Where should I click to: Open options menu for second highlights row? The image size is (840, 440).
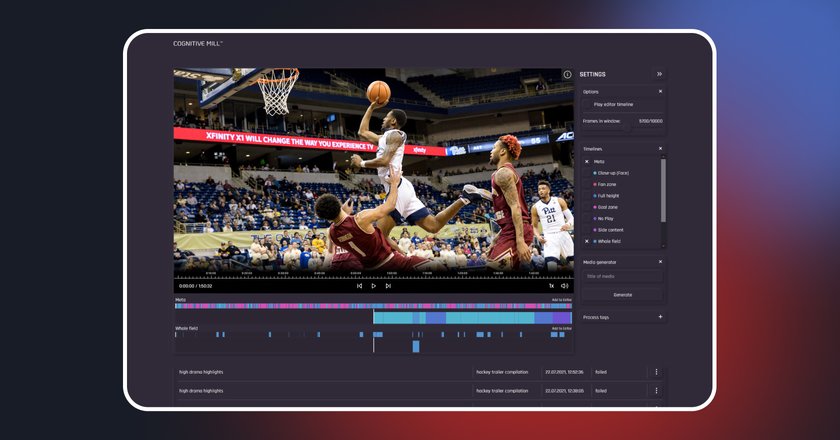click(656, 391)
